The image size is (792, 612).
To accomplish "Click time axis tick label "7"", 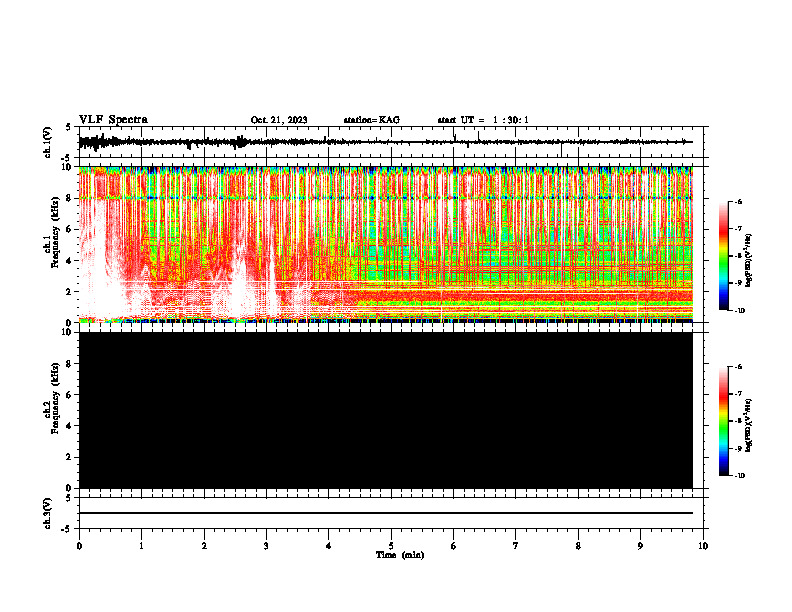I will click(x=516, y=546).
